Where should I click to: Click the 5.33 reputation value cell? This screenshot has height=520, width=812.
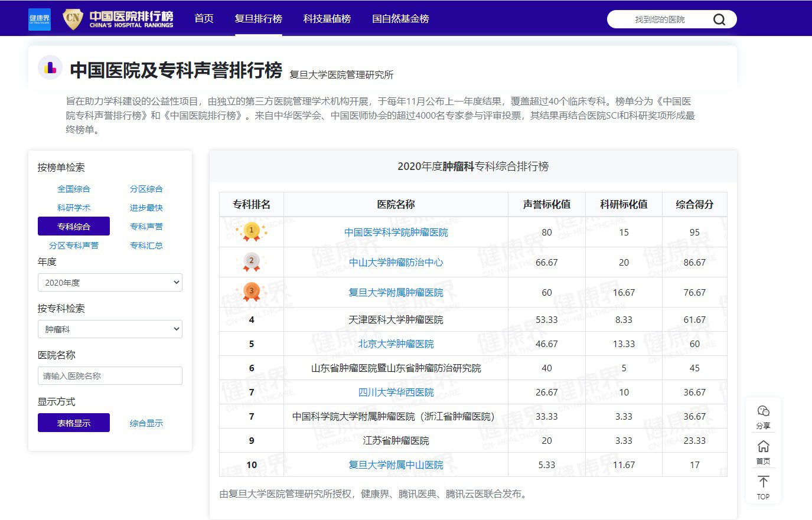(x=547, y=465)
